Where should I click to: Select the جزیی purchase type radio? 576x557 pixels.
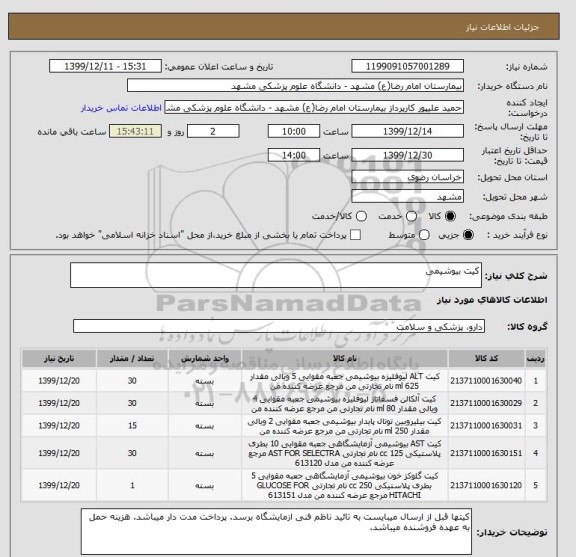(468, 235)
